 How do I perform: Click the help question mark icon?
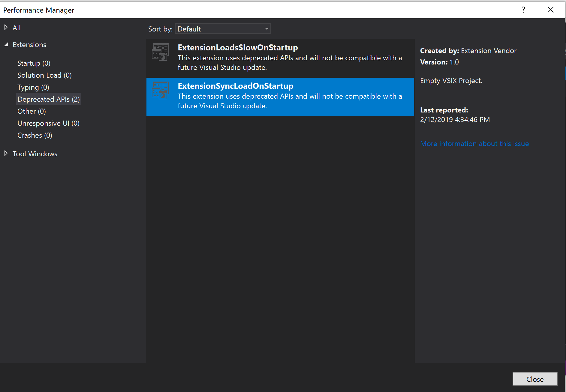point(523,10)
